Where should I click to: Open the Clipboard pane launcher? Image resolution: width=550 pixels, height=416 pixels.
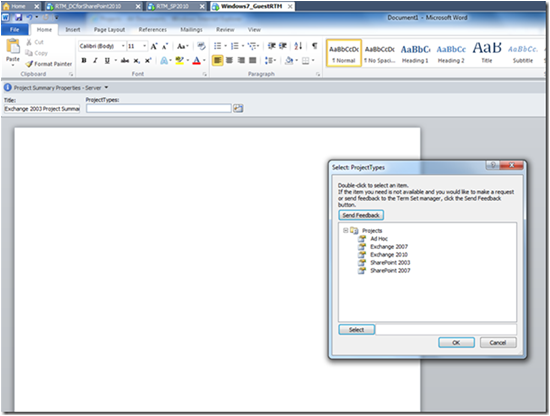(71, 74)
